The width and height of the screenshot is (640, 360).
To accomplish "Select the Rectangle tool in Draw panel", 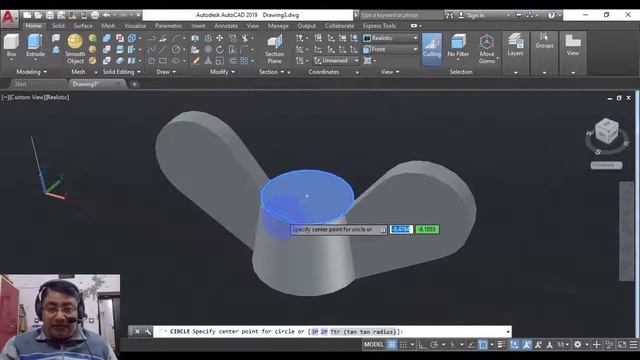I will (x=163, y=61).
